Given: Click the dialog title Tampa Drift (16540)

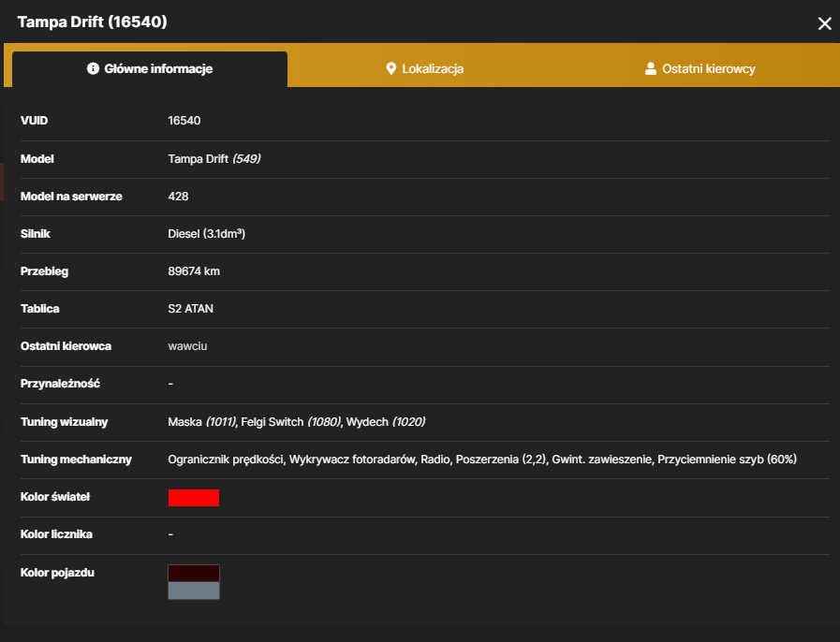Looking at the screenshot, I should pyautogui.click(x=92, y=22).
